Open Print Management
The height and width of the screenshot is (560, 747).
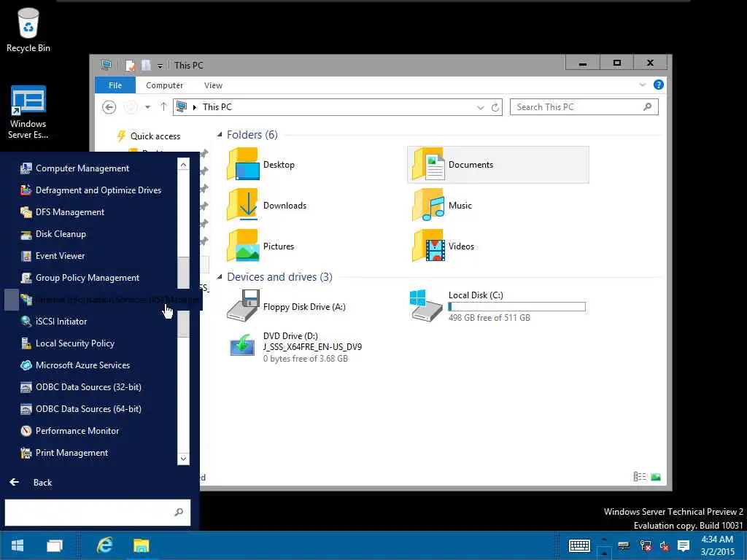90,453
